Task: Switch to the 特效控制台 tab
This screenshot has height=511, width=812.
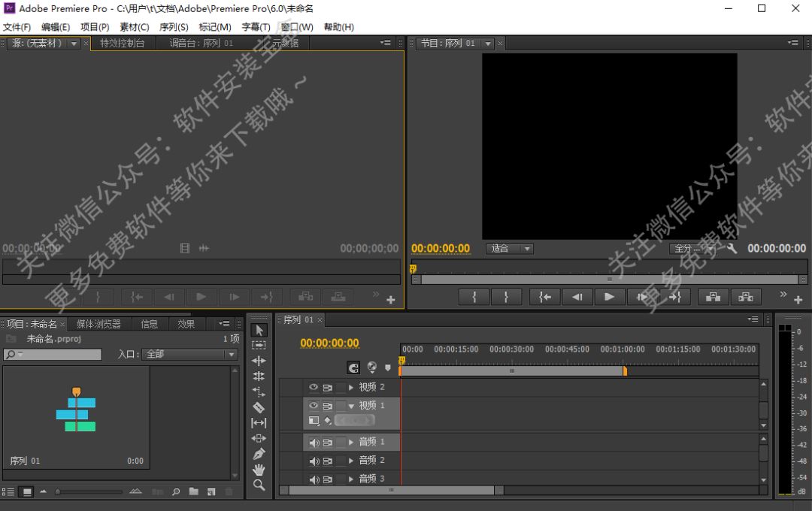Action: tap(123, 43)
